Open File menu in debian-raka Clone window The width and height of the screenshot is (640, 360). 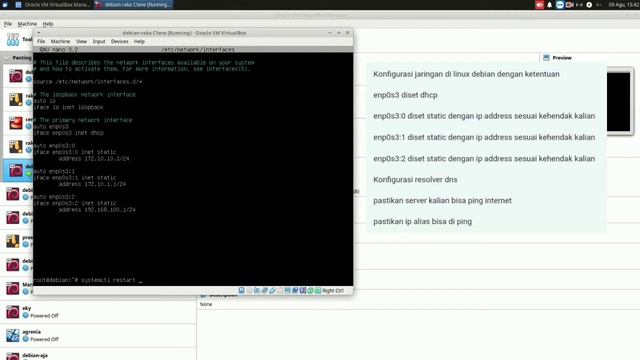(x=41, y=42)
